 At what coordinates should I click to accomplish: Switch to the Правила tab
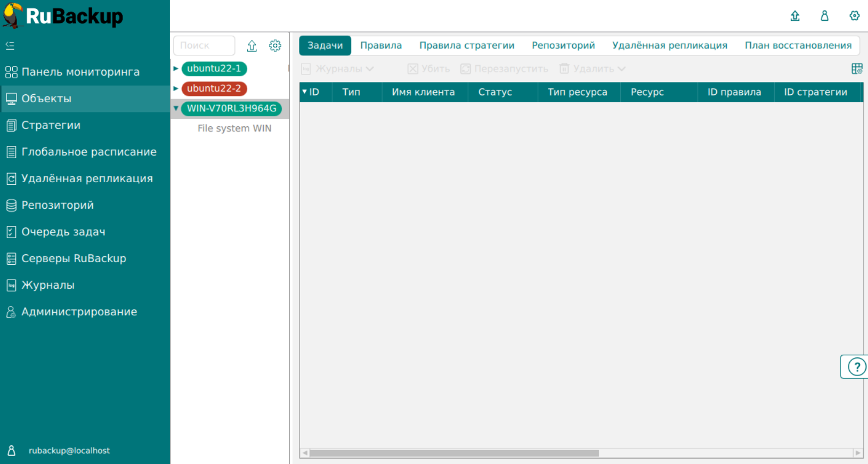point(380,46)
